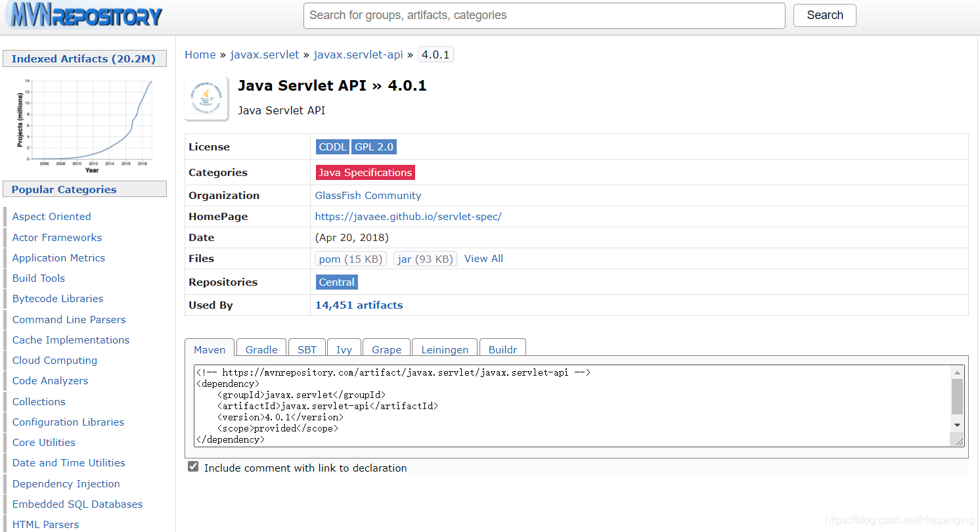Open Bytecode Libraries category
Image resolution: width=980 pixels, height=532 pixels.
[58, 299]
